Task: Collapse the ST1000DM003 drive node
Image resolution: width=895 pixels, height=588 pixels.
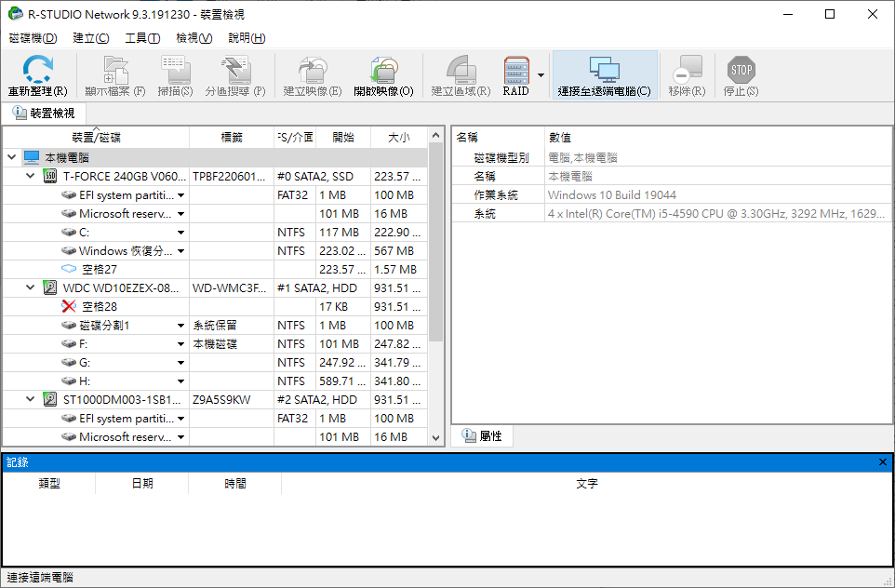Action: coord(31,400)
